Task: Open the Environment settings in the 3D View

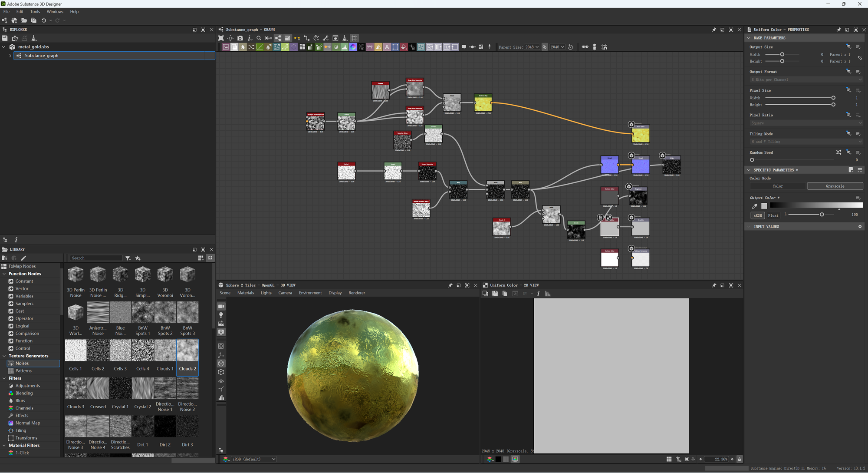Action: pyautogui.click(x=310, y=293)
